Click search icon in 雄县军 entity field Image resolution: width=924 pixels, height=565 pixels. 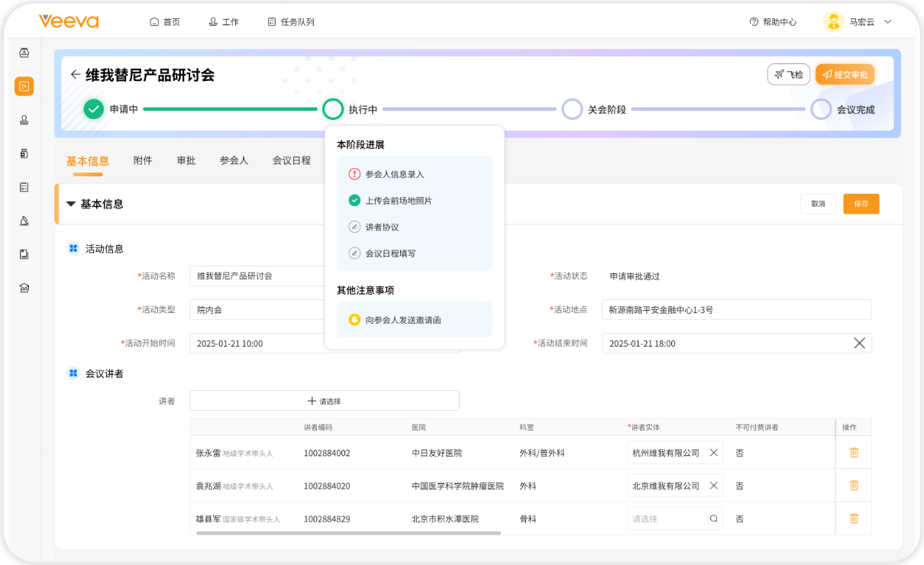pos(714,519)
